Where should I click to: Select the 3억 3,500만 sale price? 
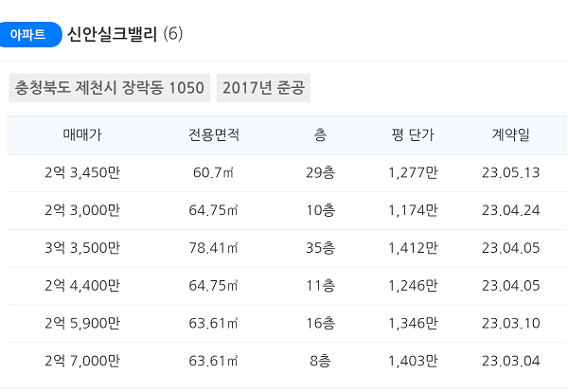click(82, 248)
